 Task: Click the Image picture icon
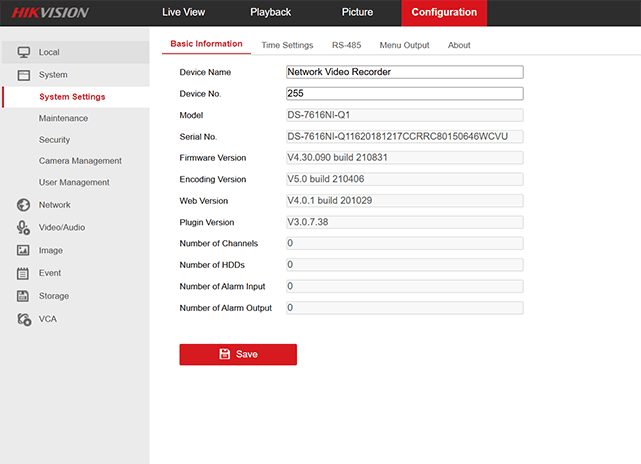coord(23,250)
